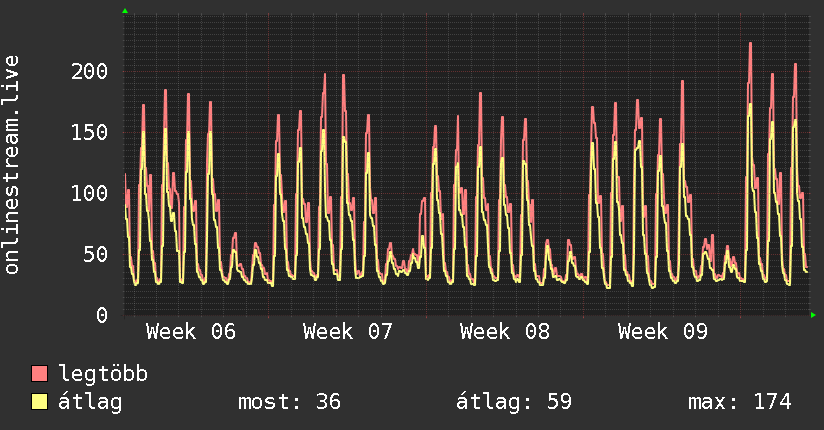Click the 0 y-axis tick label
Viewport: 824px width, 430px height.
click(x=102, y=315)
